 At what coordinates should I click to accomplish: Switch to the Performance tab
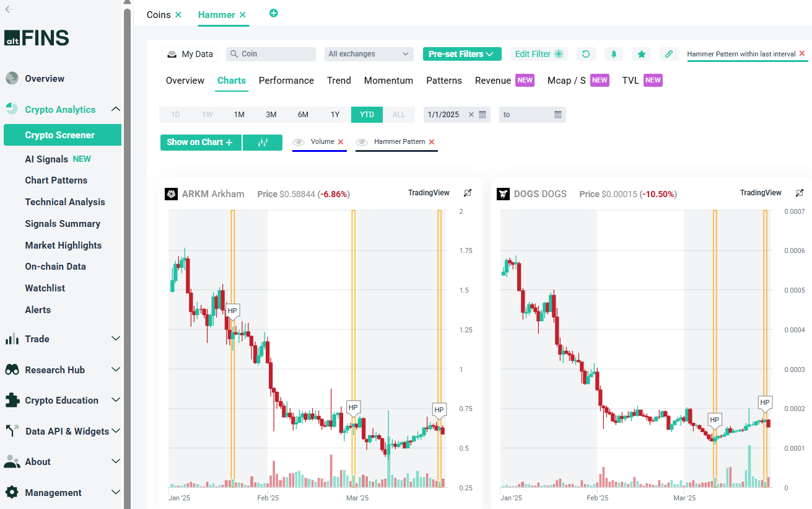coord(286,81)
